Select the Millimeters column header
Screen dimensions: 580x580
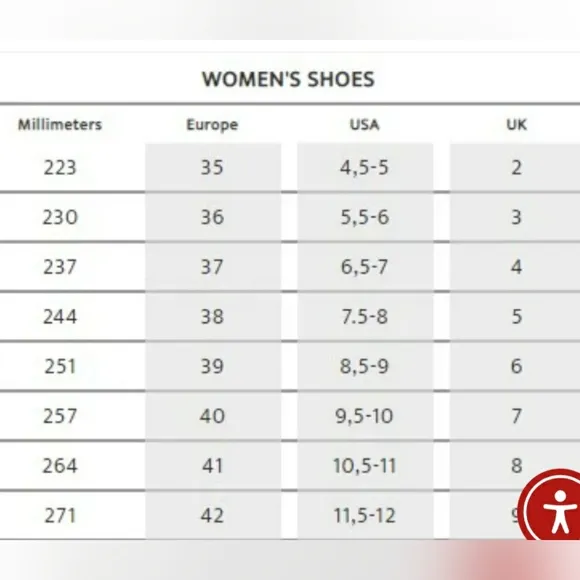click(x=60, y=124)
